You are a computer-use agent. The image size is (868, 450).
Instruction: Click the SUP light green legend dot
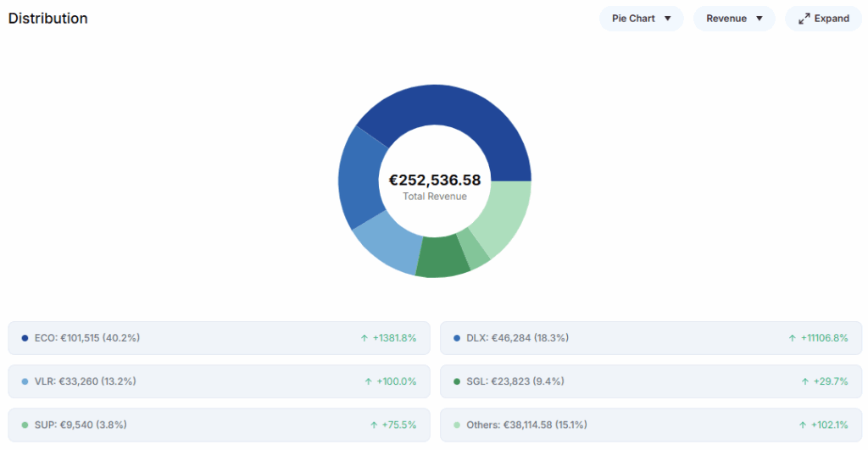tap(25, 425)
